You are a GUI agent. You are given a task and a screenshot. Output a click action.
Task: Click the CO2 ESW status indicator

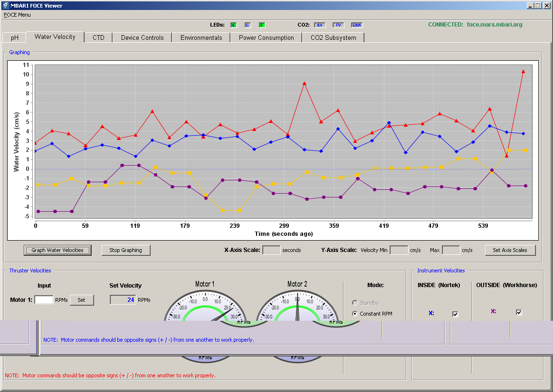(357, 25)
